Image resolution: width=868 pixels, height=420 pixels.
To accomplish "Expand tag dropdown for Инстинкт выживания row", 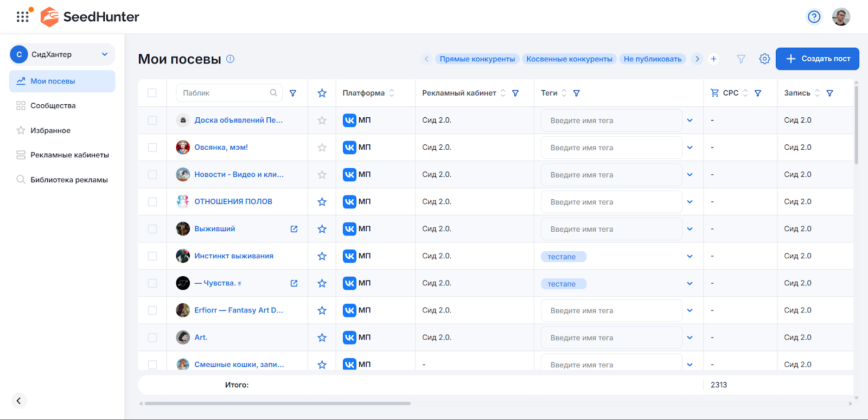I will (690, 256).
